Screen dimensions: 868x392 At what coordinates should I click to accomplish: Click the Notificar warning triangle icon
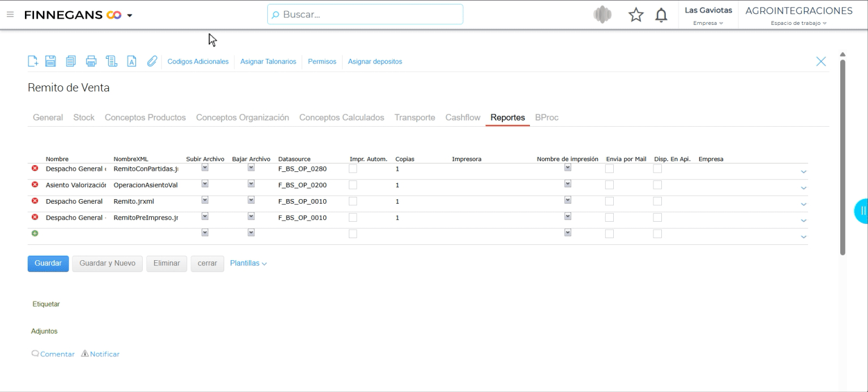click(x=85, y=354)
